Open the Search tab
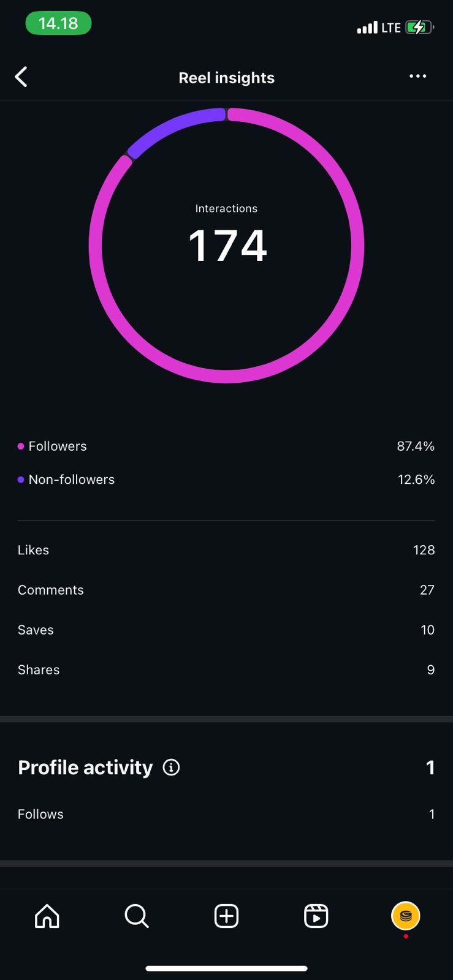This screenshot has height=980, width=453. 136,916
